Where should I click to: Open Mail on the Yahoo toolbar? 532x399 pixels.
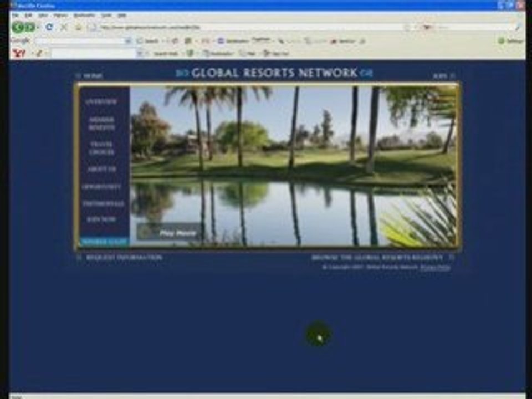pyautogui.click(x=248, y=53)
